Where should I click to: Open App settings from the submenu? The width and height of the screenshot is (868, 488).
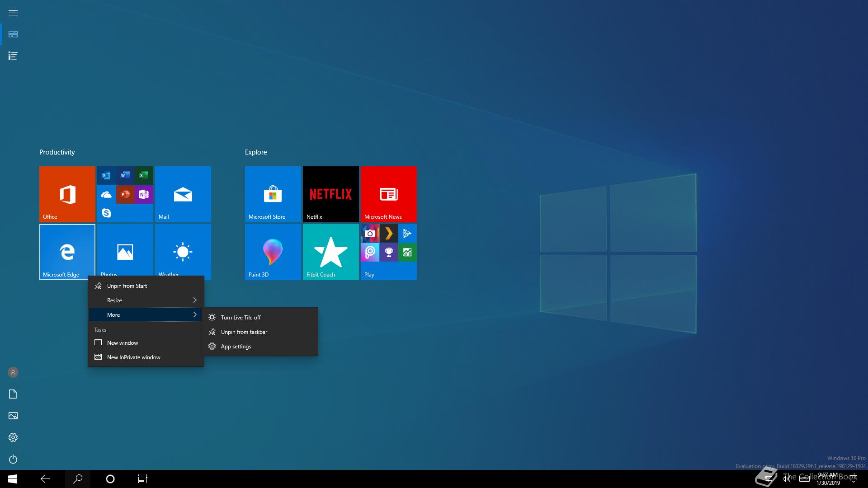click(x=260, y=346)
